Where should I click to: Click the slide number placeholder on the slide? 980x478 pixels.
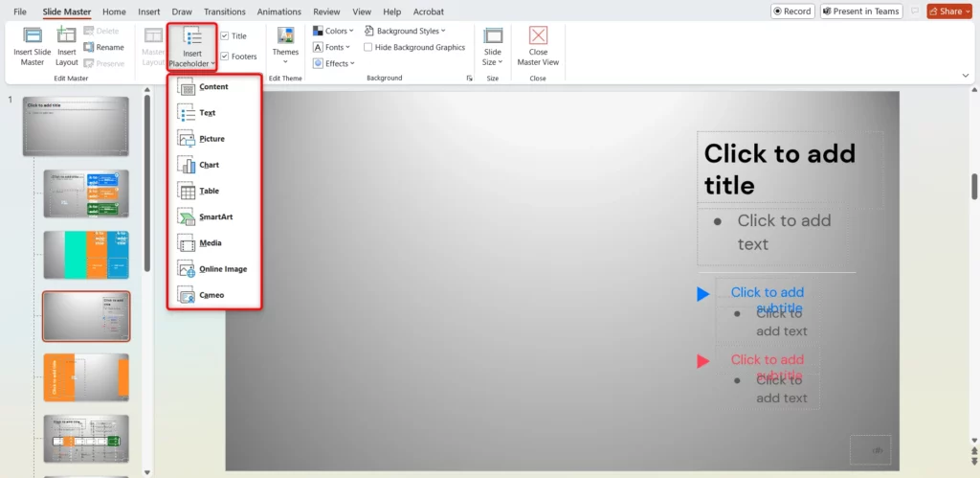coord(871,450)
